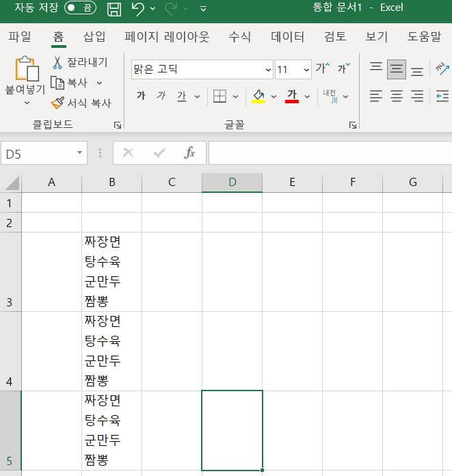
Task: Toggle the Middle Align button
Action: pos(397,69)
